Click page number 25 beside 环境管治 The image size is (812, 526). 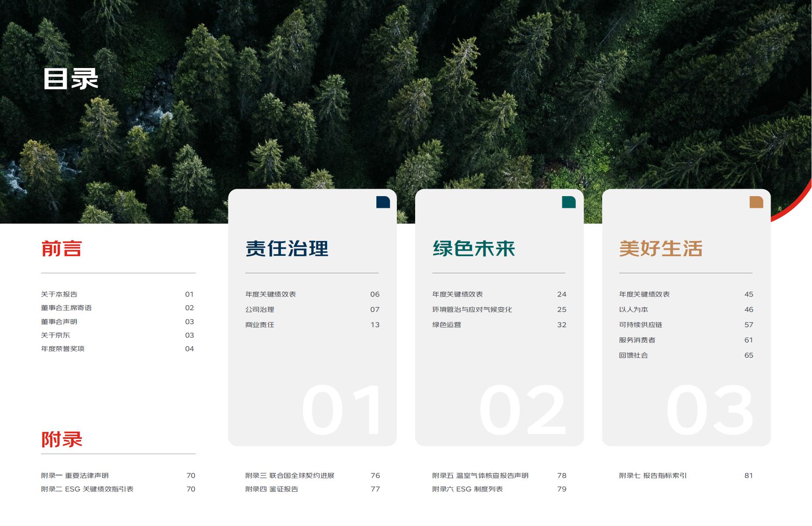562,309
